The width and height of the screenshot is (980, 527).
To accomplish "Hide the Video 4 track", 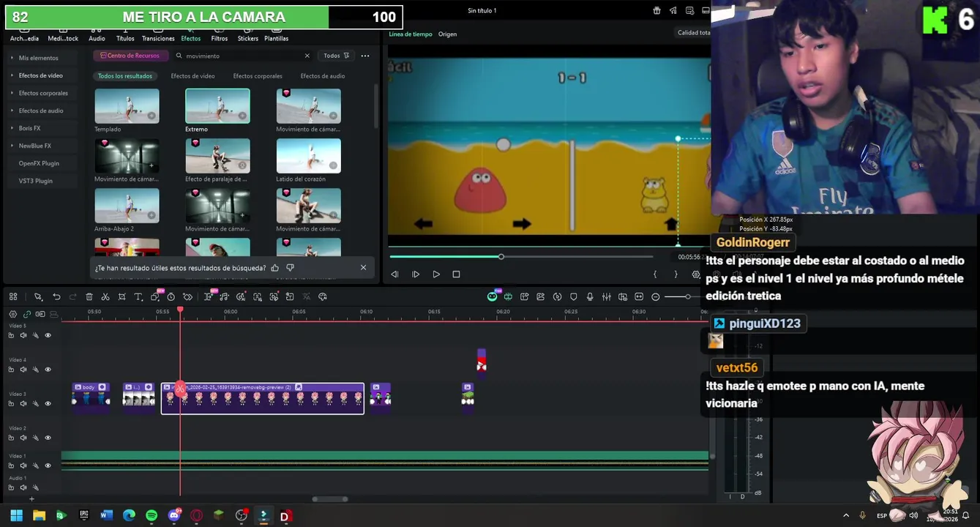I will [x=48, y=370].
